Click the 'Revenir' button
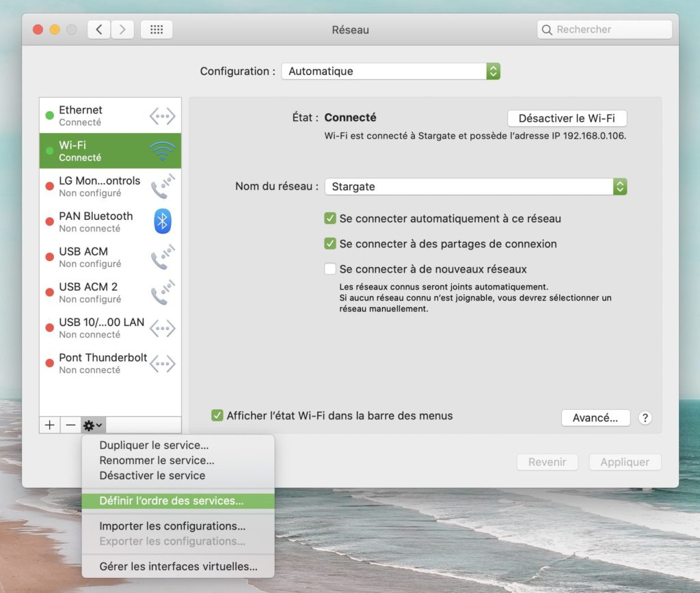Viewport: 700px width, 593px height. (548, 463)
